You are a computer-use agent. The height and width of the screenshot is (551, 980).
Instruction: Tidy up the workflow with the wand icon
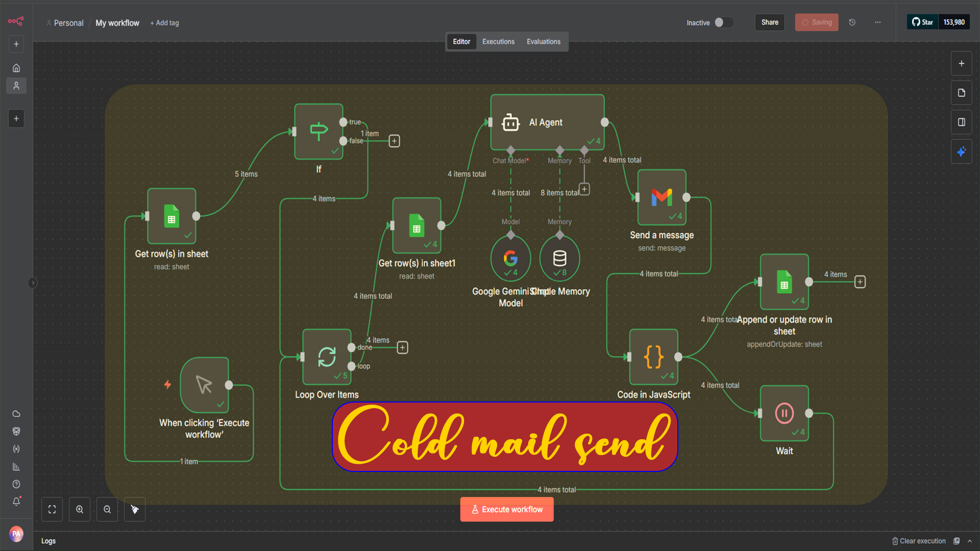pyautogui.click(x=134, y=509)
